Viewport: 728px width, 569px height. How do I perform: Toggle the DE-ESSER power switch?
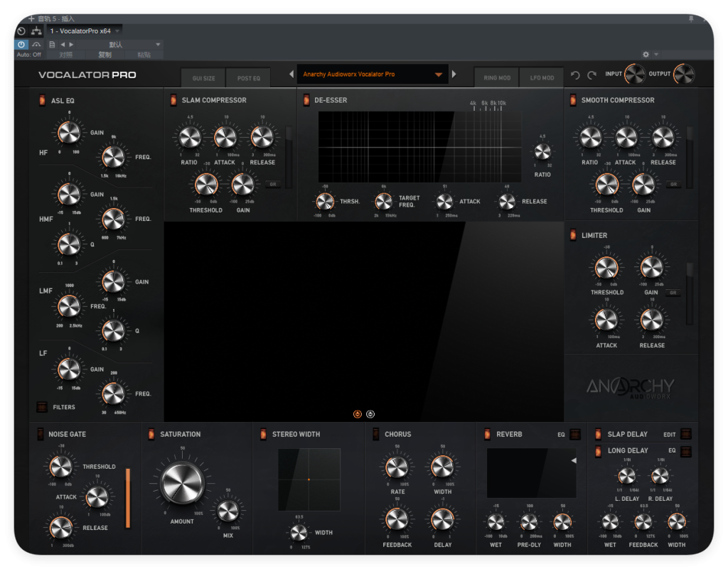pyautogui.click(x=306, y=99)
